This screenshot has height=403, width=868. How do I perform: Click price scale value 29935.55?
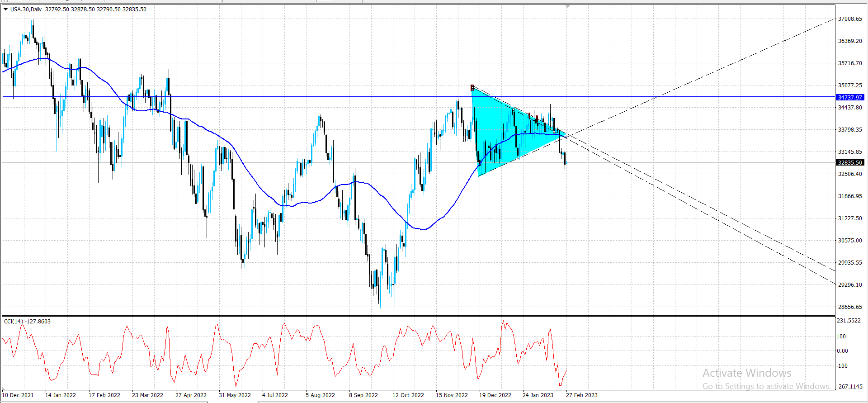coord(850,263)
